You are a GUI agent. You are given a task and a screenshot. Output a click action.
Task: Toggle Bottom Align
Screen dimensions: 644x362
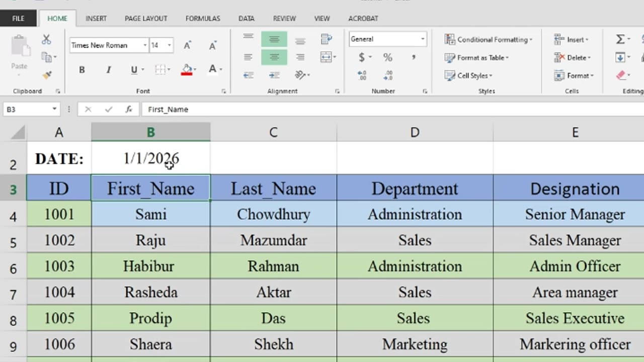[x=300, y=40]
